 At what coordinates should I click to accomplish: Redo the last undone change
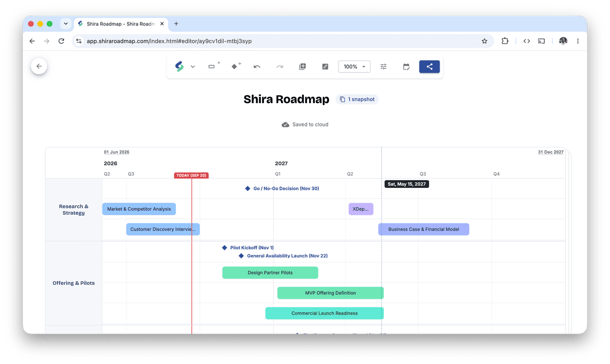(280, 67)
